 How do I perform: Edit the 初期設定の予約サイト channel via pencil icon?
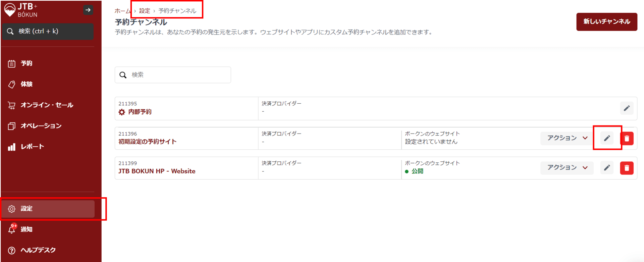(607, 138)
